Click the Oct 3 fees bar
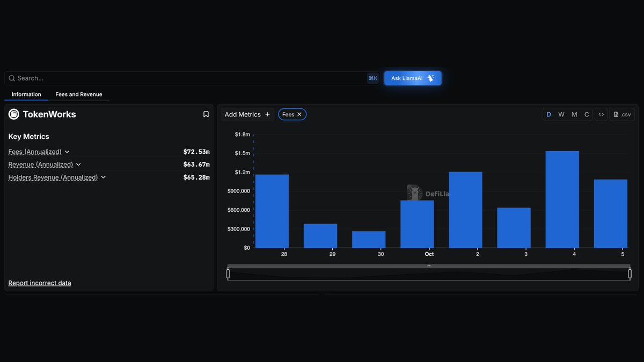 pyautogui.click(x=514, y=228)
